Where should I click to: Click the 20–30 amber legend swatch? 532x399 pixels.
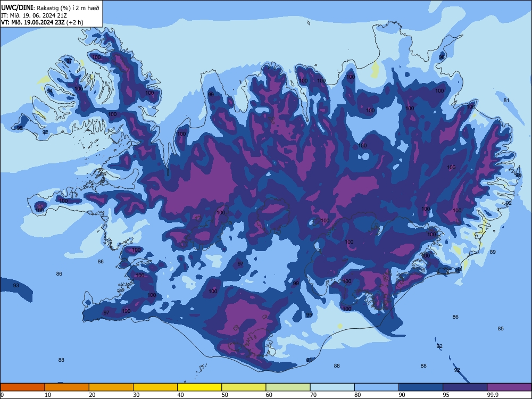click(x=111, y=387)
